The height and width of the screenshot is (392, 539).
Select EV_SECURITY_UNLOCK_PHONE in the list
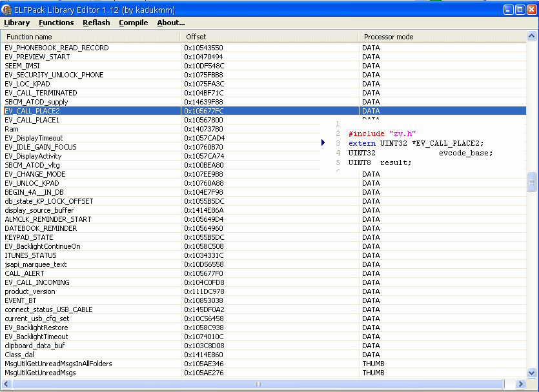click(x=263, y=75)
